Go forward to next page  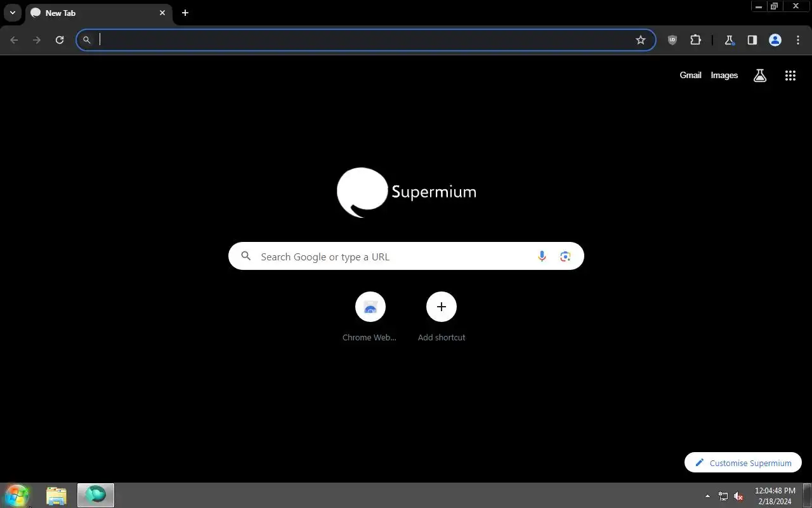37,40
